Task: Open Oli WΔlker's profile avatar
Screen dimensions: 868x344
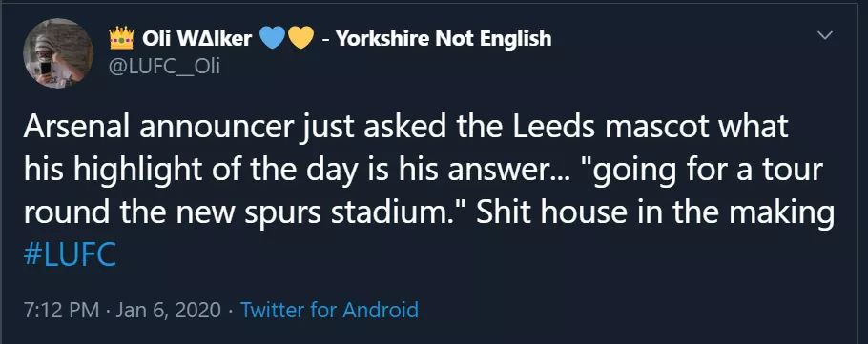Action: click(58, 53)
